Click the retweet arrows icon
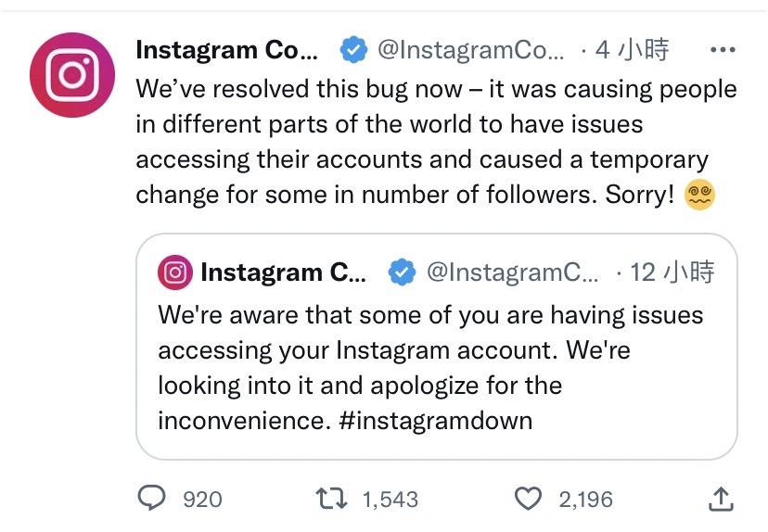Viewport: 768px width, 532px height. click(x=332, y=499)
